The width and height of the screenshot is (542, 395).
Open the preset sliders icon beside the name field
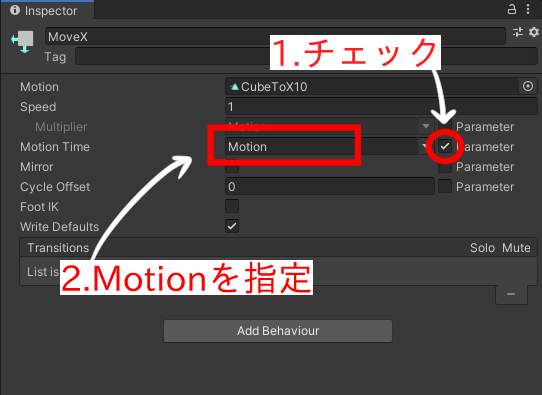pos(518,32)
